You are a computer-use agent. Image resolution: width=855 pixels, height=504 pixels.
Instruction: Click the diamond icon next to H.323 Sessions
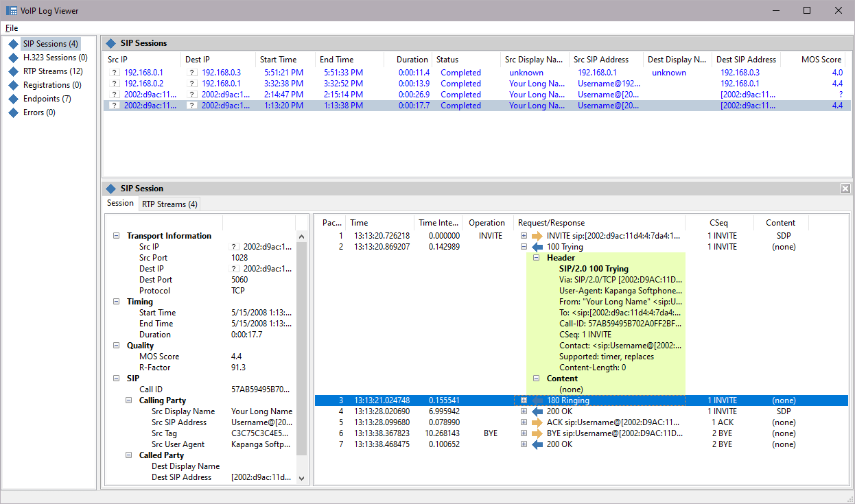13,58
